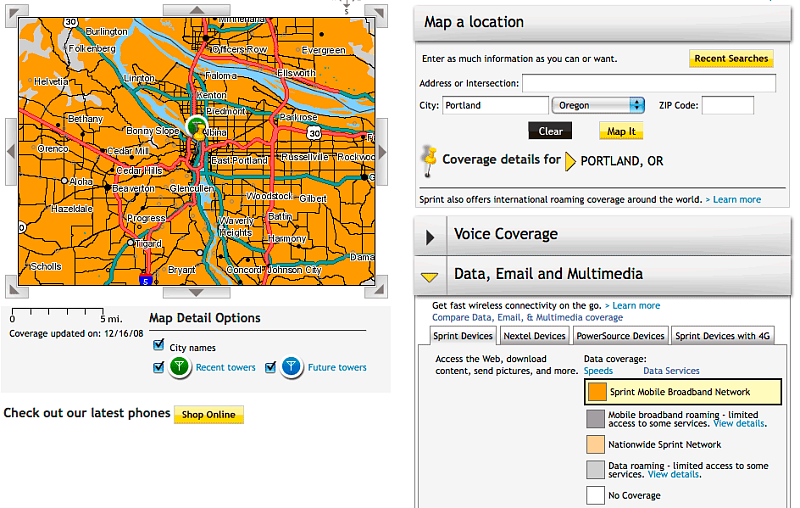The image size is (800, 508).
Task: Click the Clear button
Action: pos(550,131)
